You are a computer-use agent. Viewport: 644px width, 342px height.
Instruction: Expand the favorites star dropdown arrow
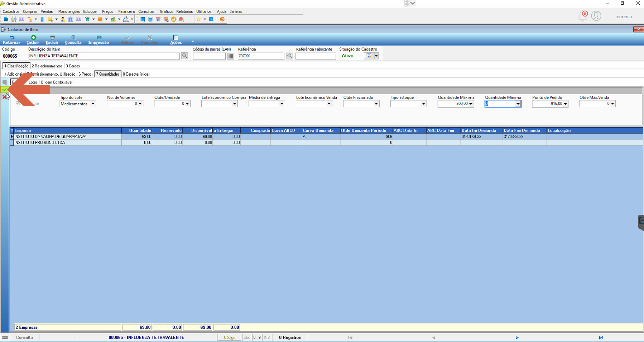pyautogui.click(x=205, y=19)
